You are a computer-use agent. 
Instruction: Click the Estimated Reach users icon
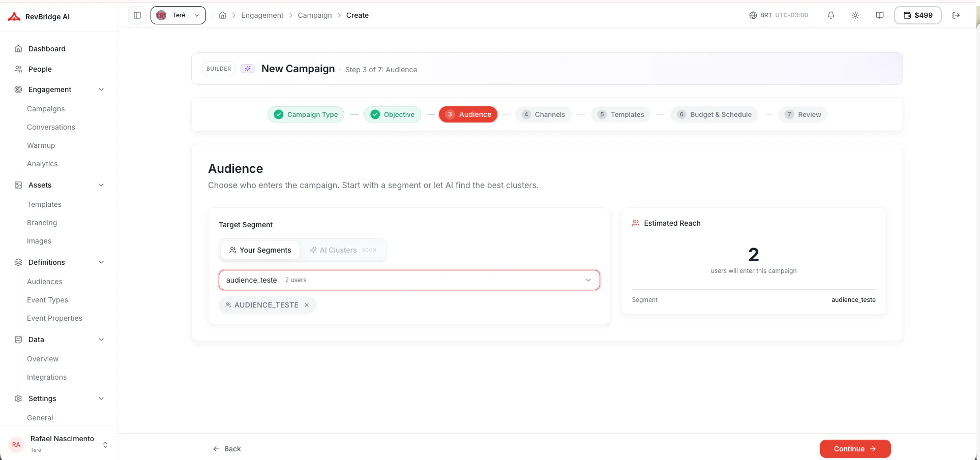click(636, 223)
